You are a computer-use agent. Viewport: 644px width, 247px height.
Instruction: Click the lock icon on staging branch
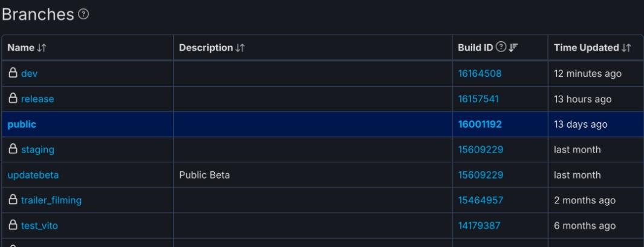pyautogui.click(x=13, y=150)
